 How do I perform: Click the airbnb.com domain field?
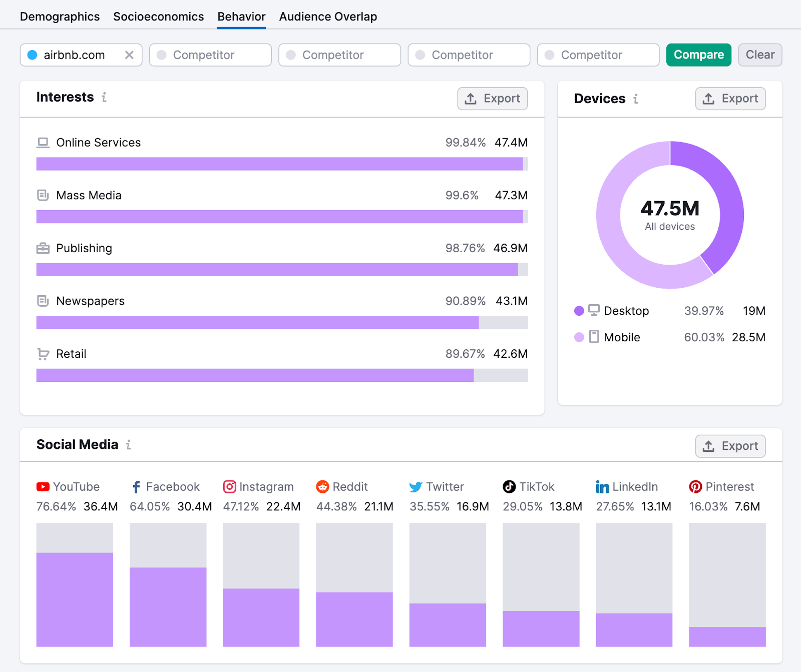(x=81, y=55)
